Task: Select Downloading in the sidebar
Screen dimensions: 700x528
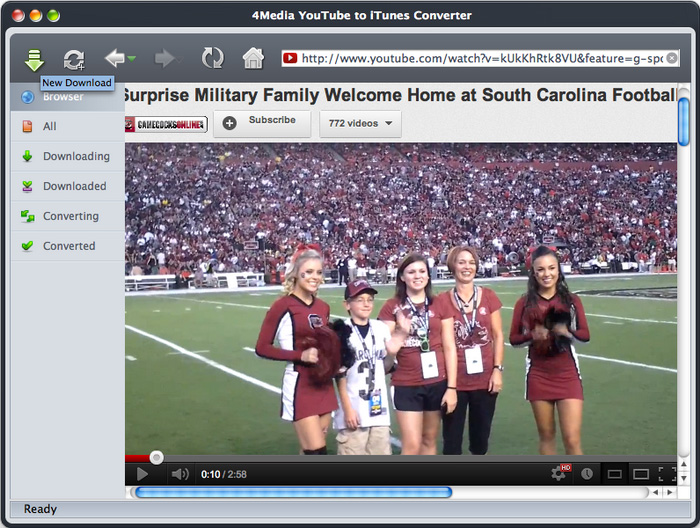Action: 76,156
